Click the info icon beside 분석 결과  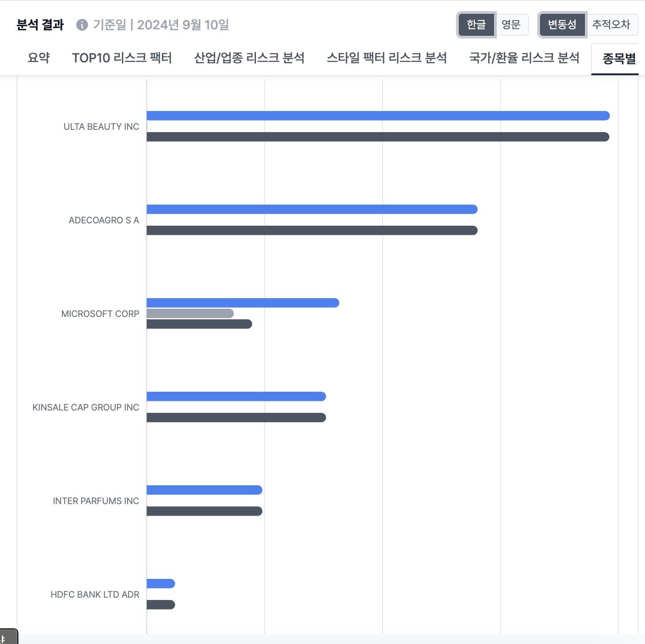(x=82, y=25)
